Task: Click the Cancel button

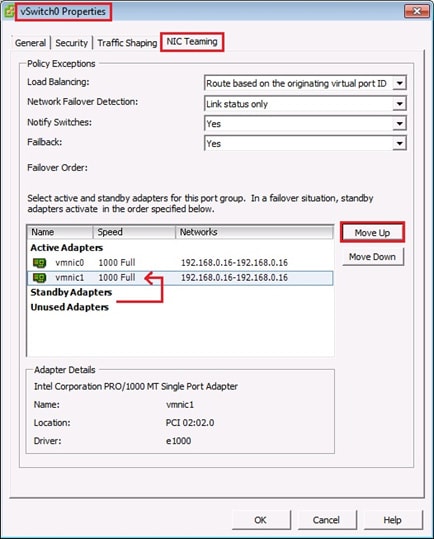Action: pyautogui.click(x=326, y=520)
